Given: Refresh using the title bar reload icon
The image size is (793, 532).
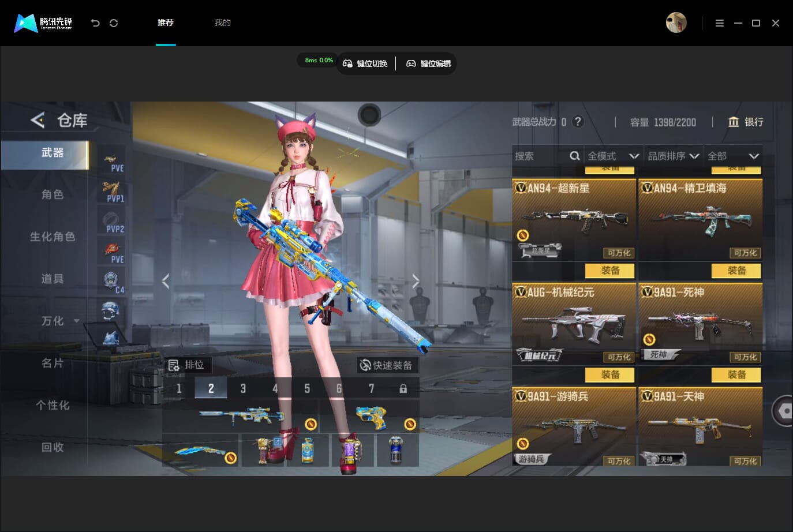Looking at the screenshot, I should pos(114,23).
